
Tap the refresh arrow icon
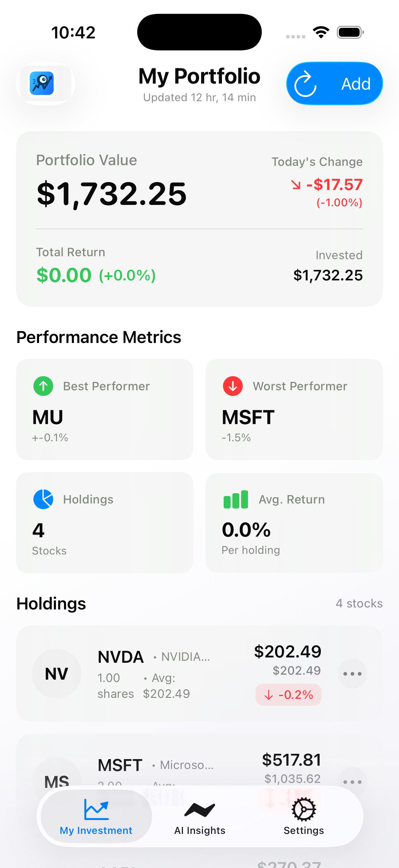305,83
